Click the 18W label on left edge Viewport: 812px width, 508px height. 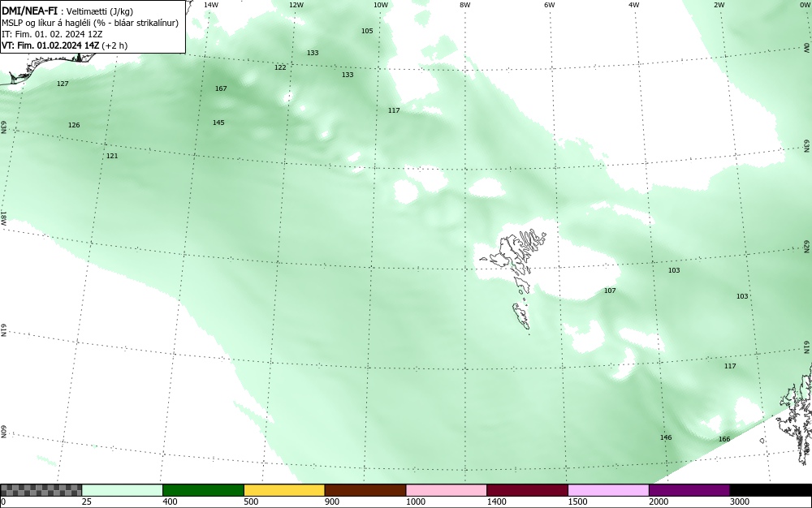click(3, 218)
